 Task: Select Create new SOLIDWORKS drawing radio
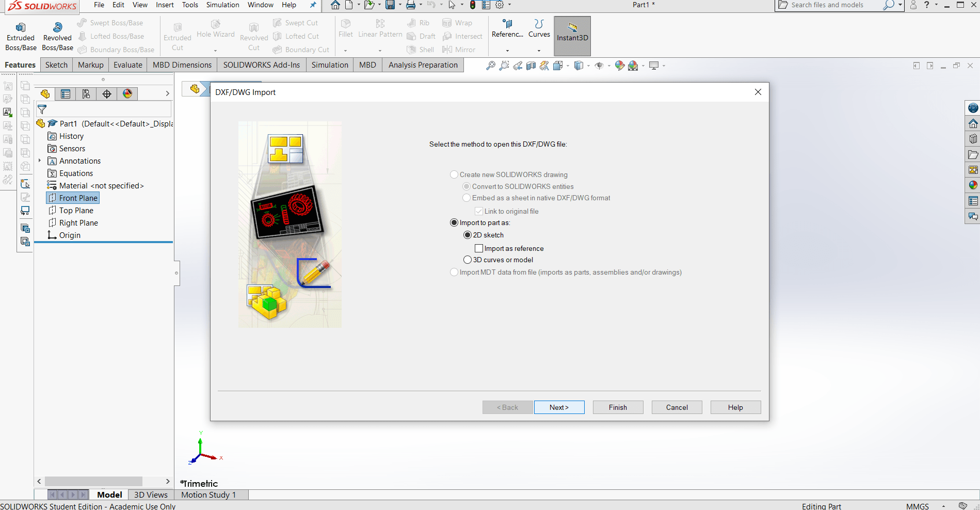click(454, 174)
